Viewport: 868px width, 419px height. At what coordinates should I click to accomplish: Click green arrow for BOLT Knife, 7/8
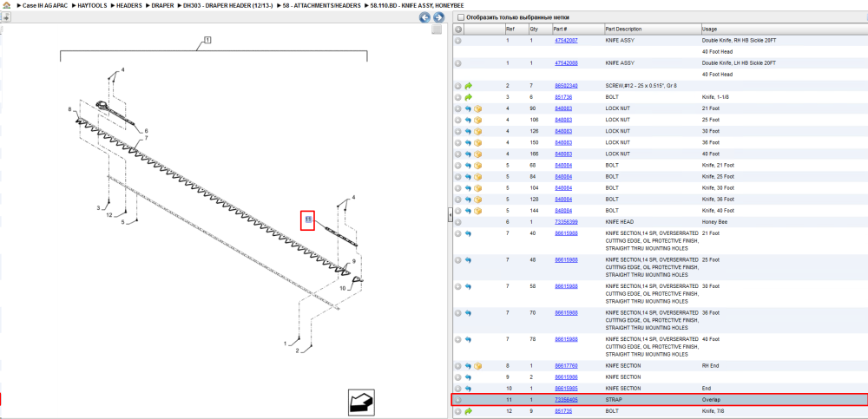(x=469, y=411)
